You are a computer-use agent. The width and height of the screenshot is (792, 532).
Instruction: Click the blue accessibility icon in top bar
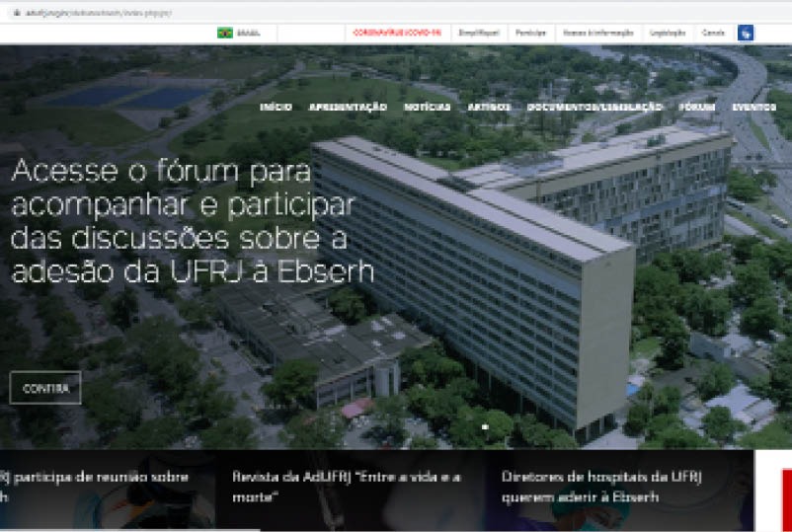pos(746,33)
